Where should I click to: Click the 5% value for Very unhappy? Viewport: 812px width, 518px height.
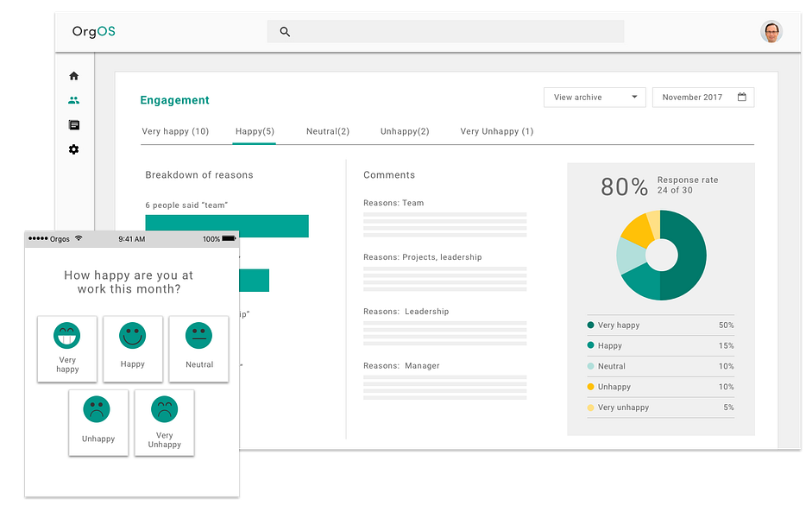pos(728,407)
